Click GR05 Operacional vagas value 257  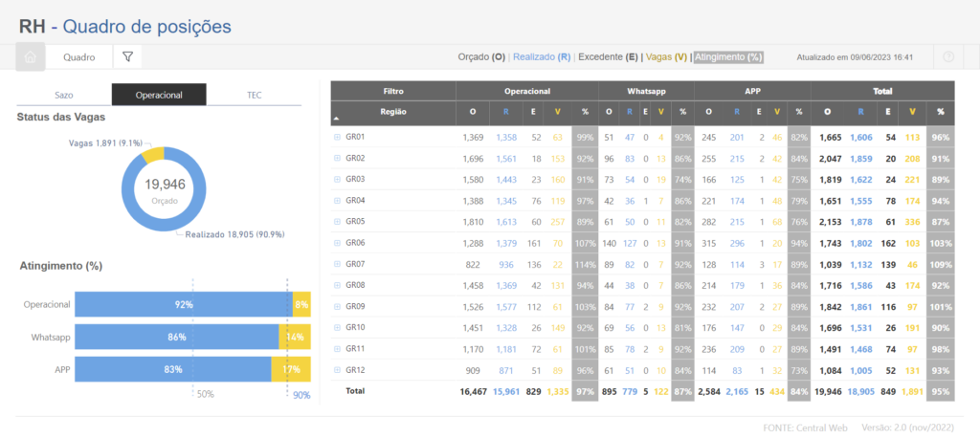tap(557, 221)
